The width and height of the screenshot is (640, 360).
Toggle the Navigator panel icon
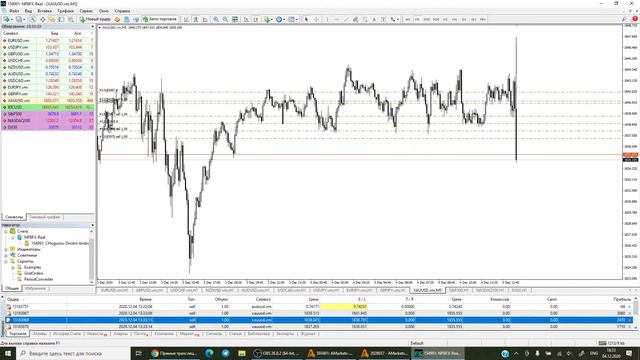coord(51,19)
